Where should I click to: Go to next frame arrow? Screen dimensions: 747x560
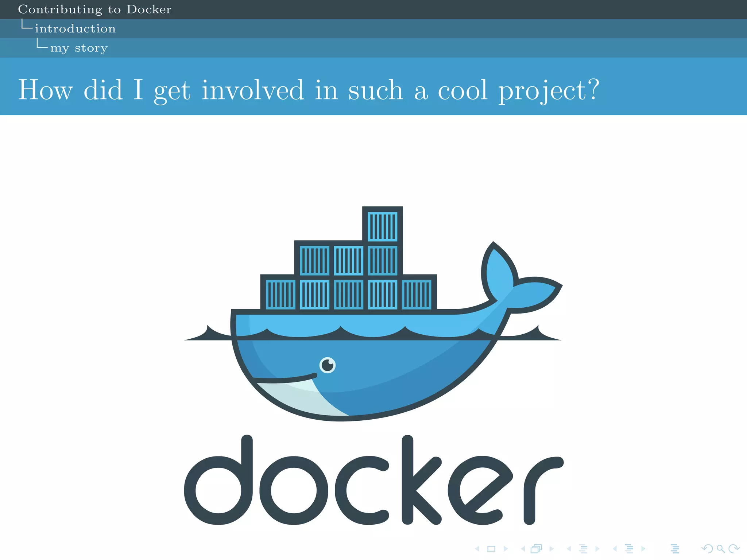click(551, 549)
